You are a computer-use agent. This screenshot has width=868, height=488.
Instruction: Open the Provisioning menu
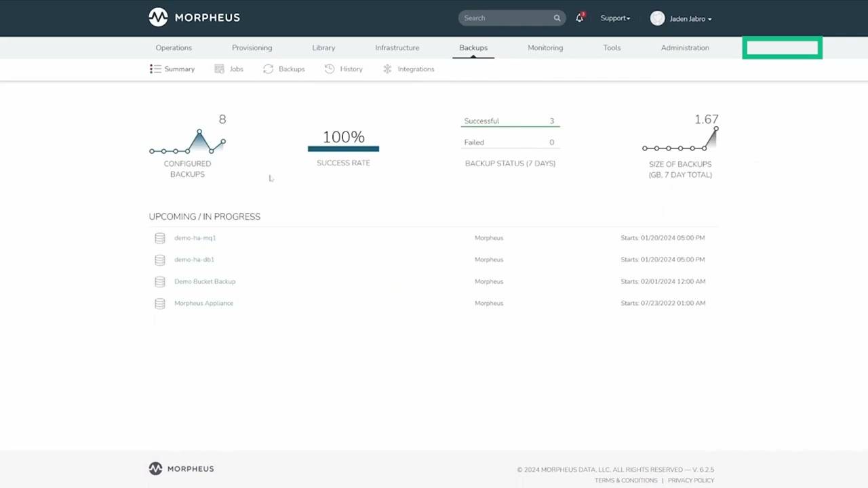point(252,47)
